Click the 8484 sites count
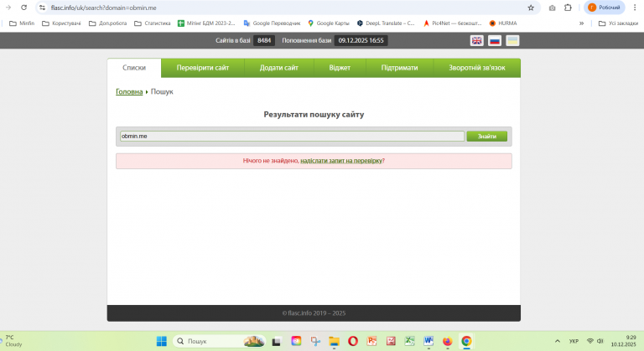 coord(264,41)
